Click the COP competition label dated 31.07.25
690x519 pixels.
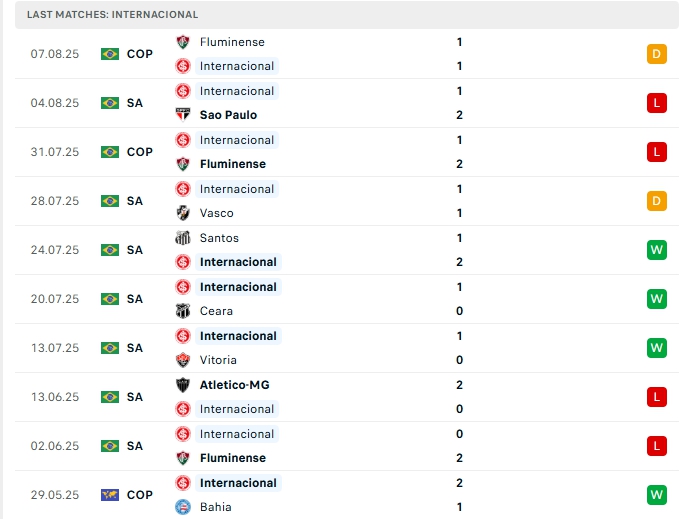click(140, 152)
